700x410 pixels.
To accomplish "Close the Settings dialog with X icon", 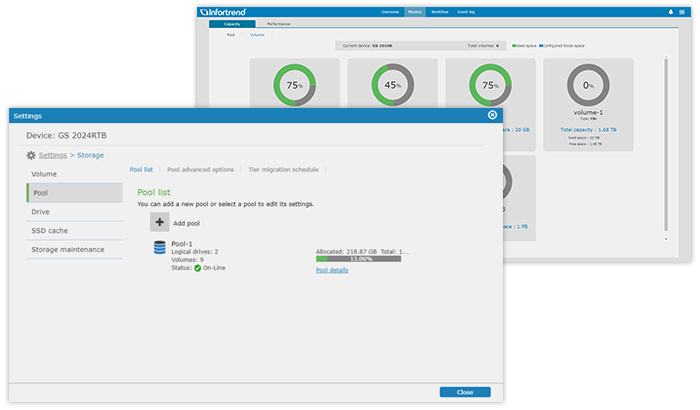I will 492,115.
